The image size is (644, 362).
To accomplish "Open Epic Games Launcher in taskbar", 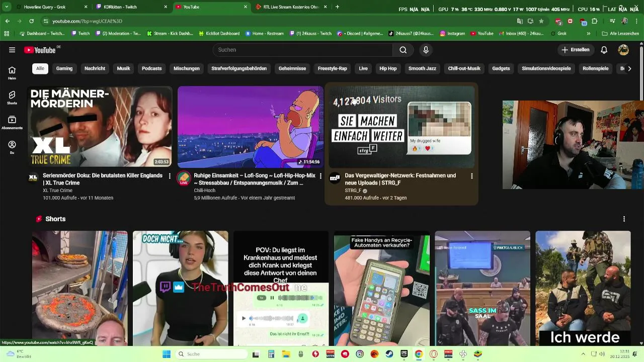I will point(404,354).
